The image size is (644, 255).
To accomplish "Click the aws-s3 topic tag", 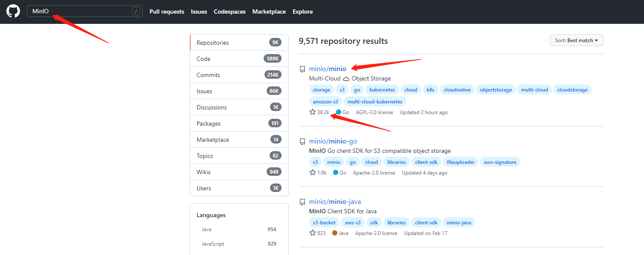I will tap(353, 223).
